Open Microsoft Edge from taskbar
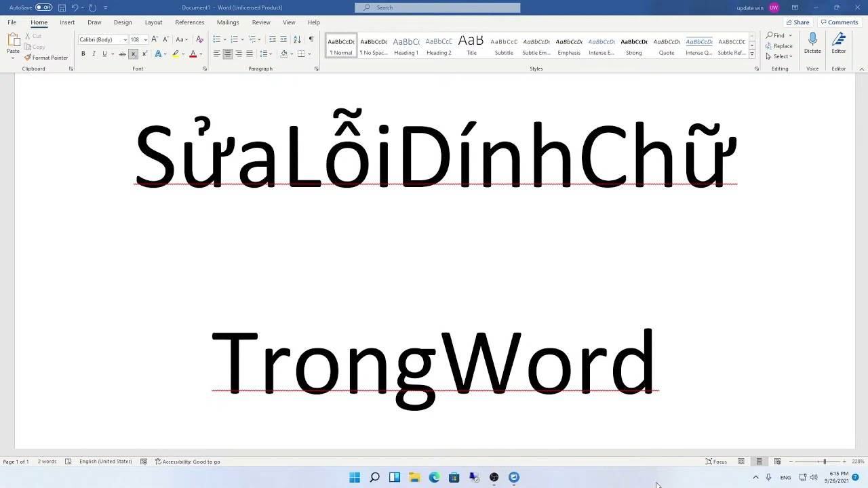This screenshot has height=488, width=868. [x=434, y=477]
